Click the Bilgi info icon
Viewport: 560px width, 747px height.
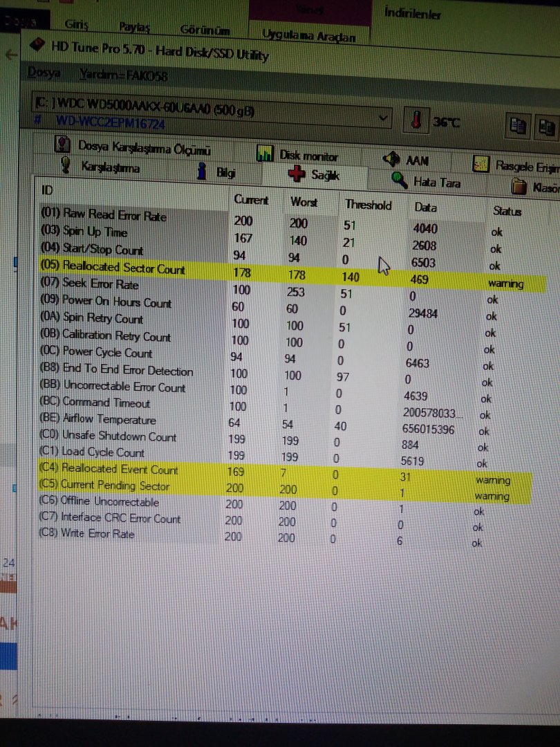tap(203, 171)
